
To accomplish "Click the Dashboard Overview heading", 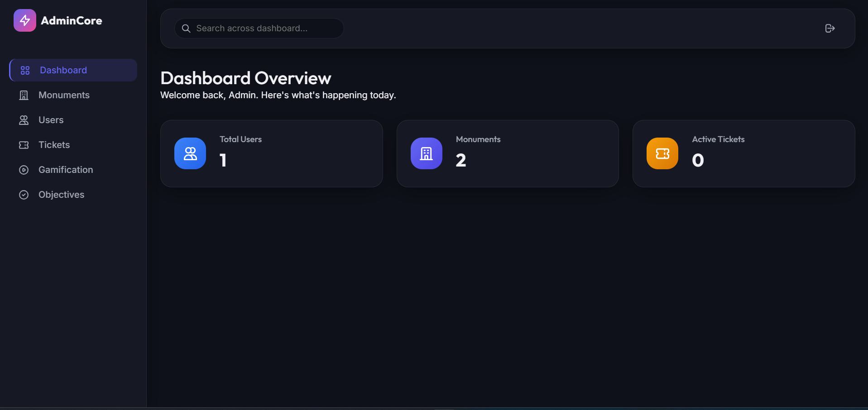I will 246,78.
